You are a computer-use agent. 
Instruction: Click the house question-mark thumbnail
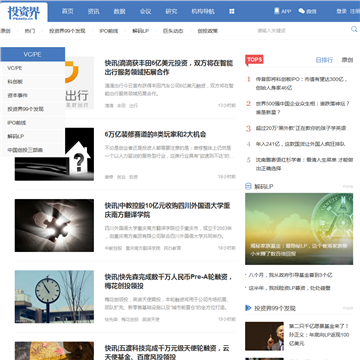[79, 154]
